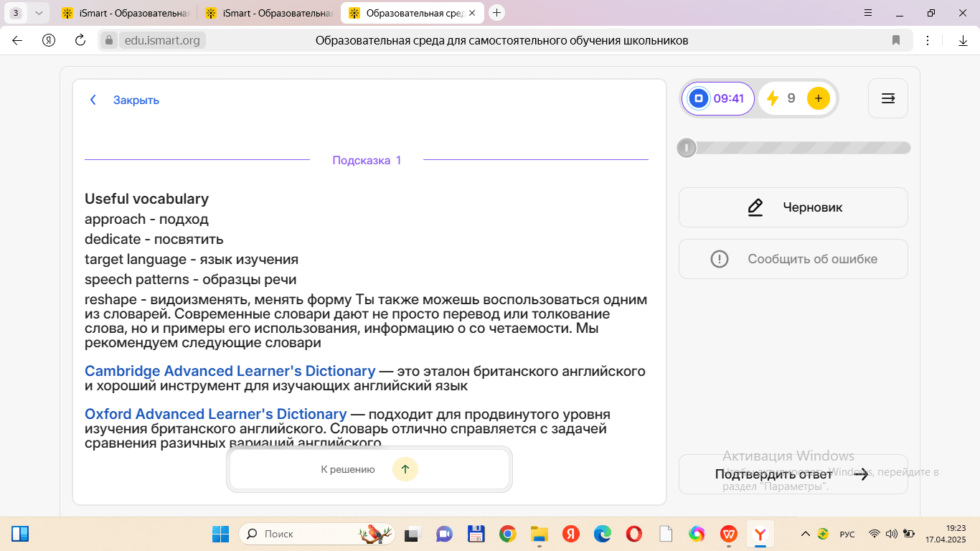Open Task View from the taskbar
This screenshot has width=980, height=551.
tap(412, 534)
